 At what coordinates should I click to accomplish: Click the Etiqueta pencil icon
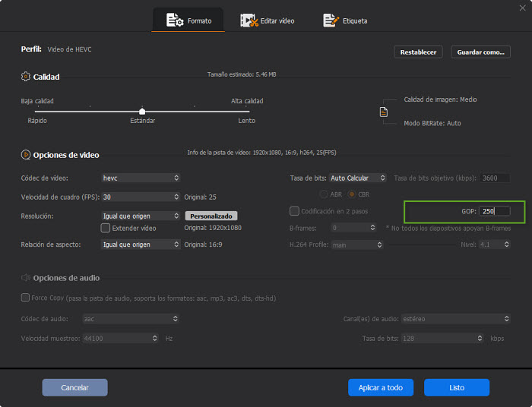(331, 21)
